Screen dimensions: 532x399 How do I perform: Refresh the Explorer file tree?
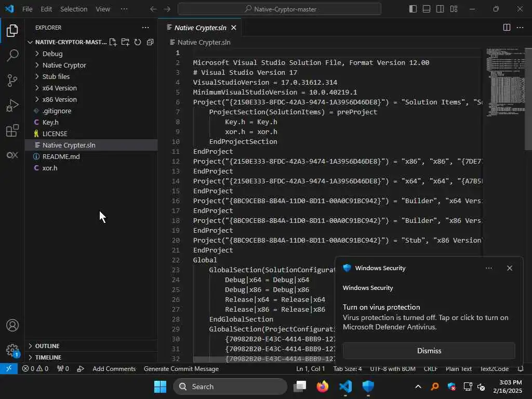click(137, 42)
